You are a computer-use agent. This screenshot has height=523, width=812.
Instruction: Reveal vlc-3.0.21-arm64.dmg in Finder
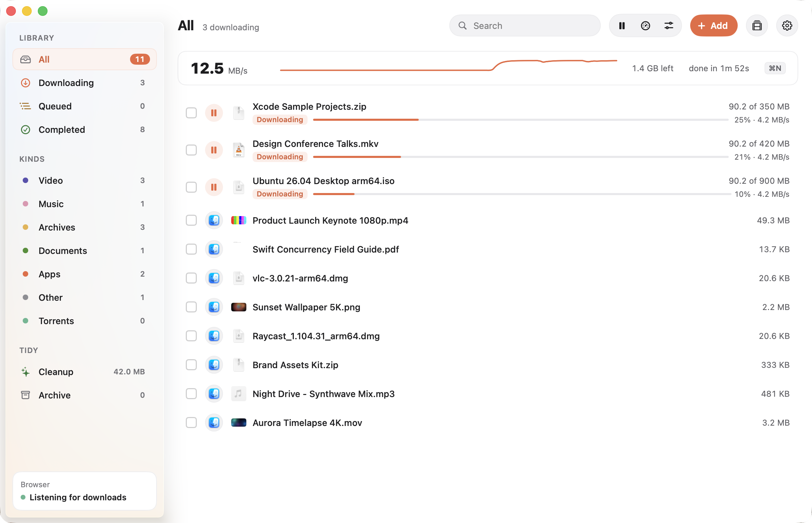(214, 278)
